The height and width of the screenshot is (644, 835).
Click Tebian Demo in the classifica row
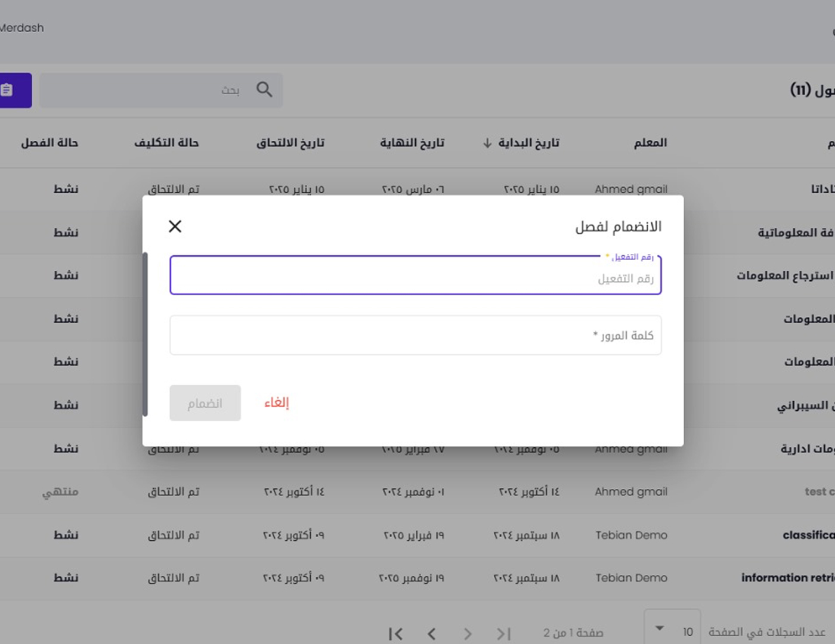(x=632, y=535)
